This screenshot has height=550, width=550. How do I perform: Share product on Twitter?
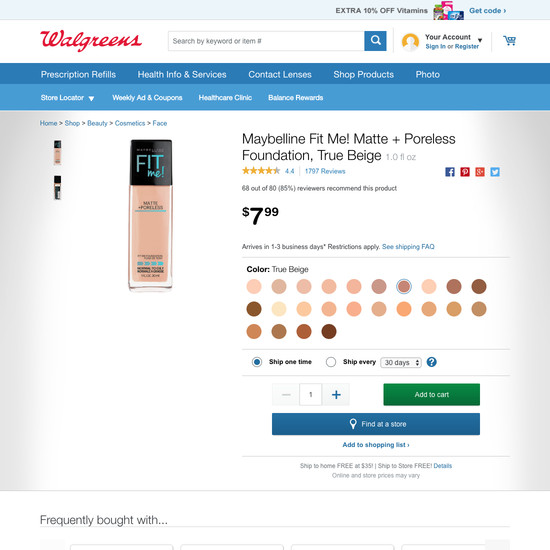point(495,172)
